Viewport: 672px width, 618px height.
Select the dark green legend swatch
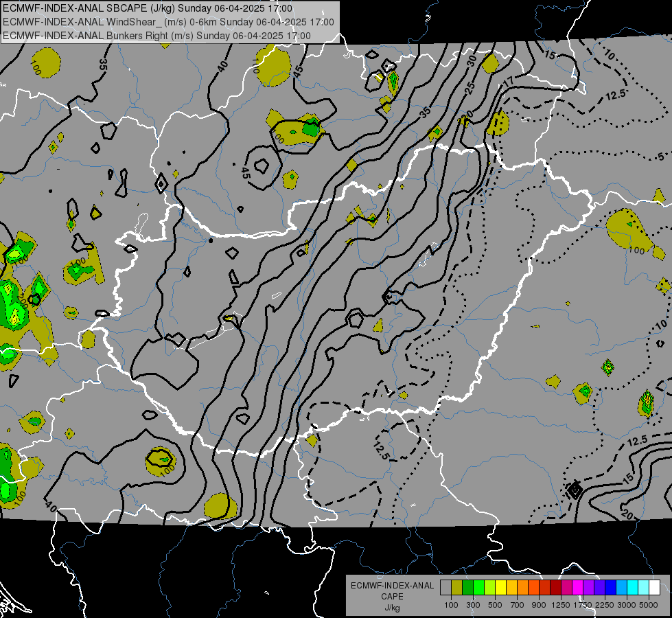pyautogui.click(x=467, y=587)
